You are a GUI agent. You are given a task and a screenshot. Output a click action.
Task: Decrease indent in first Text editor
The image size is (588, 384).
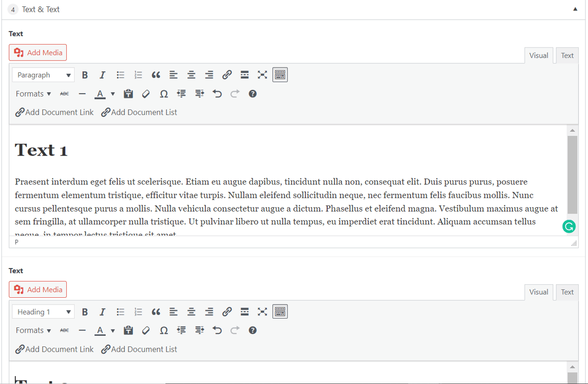(x=182, y=94)
